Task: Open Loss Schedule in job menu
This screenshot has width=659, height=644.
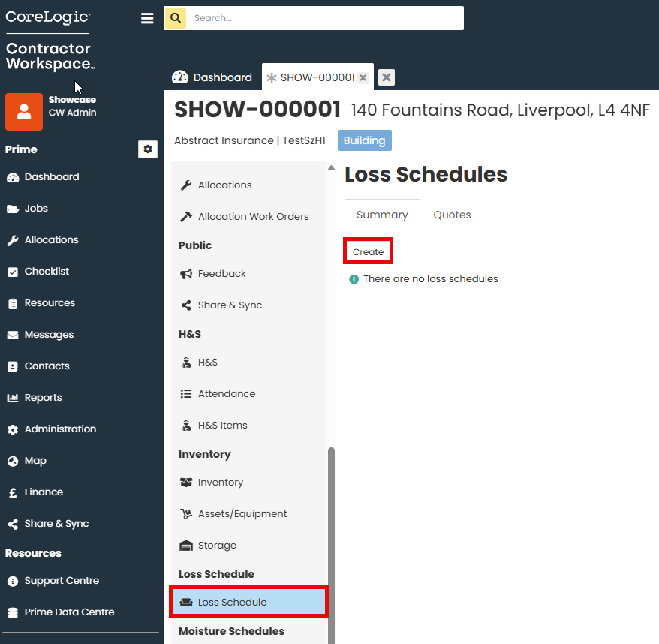Action: [248, 603]
